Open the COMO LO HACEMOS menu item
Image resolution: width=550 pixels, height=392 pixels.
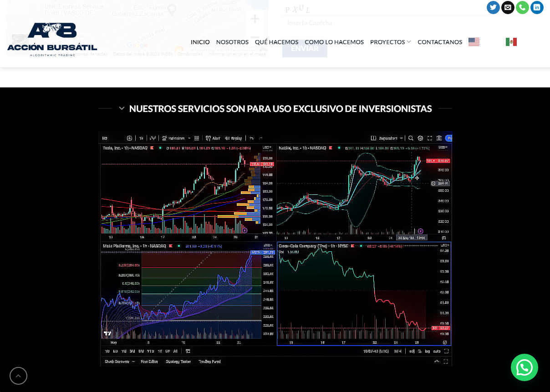[x=334, y=42]
